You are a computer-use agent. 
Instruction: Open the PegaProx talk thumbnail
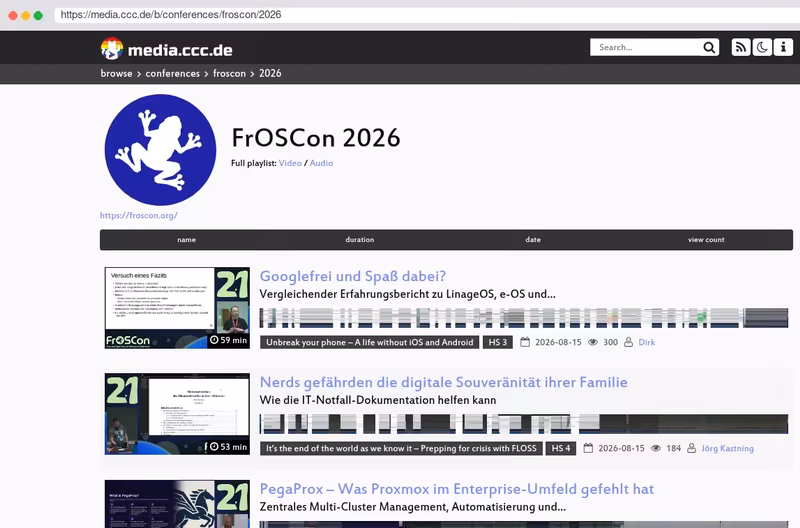pos(177,504)
